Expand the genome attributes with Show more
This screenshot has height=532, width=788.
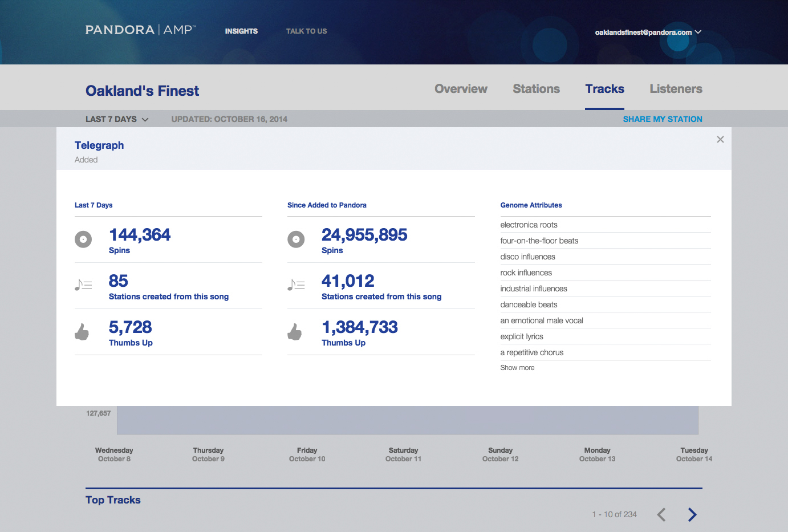(x=517, y=368)
